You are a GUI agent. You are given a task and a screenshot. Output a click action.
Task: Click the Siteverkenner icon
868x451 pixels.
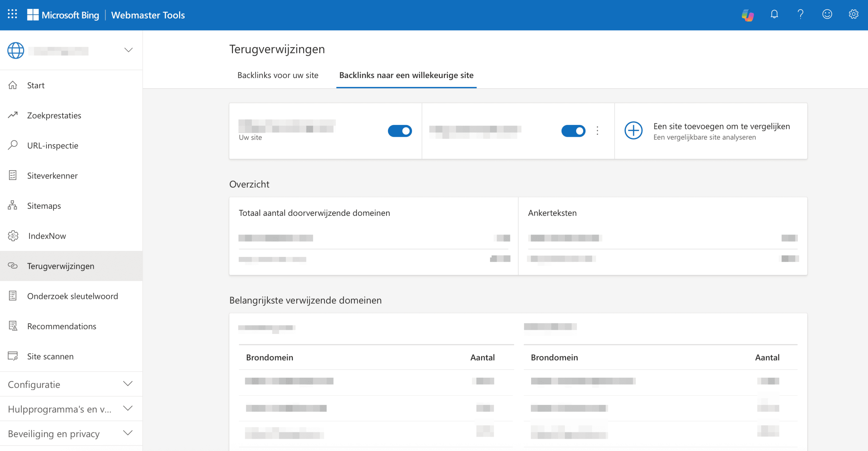tap(13, 175)
